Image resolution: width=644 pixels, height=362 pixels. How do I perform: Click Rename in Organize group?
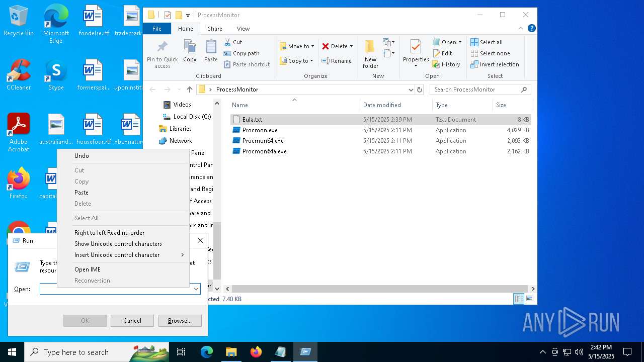click(337, 61)
